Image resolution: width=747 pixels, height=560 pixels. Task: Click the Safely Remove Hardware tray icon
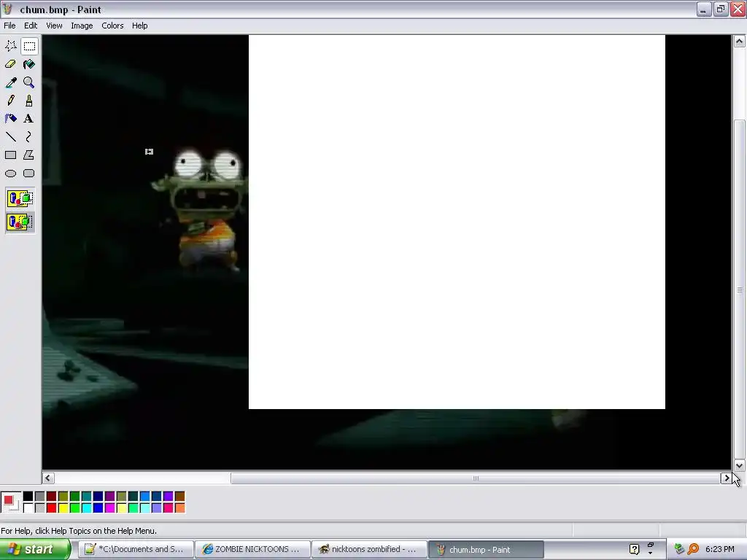(x=679, y=549)
